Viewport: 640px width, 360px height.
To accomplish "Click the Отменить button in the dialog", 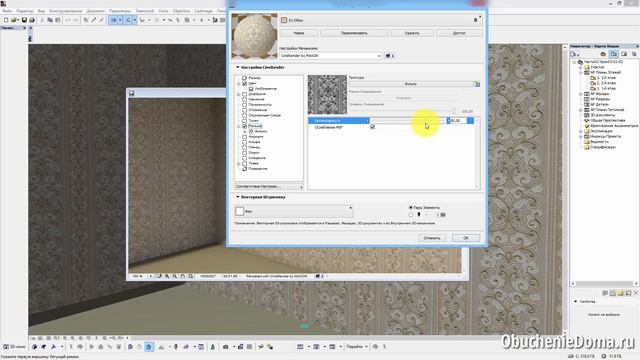I will coord(432,238).
